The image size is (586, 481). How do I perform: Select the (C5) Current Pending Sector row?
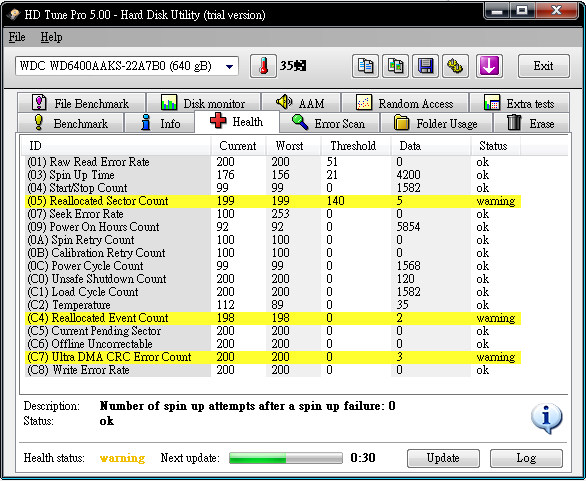tap(273, 331)
